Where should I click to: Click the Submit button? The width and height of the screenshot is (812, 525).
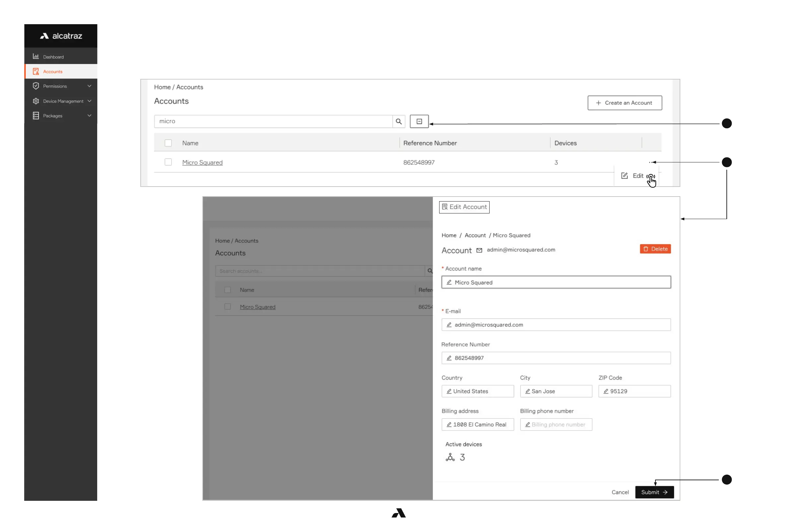(x=654, y=492)
